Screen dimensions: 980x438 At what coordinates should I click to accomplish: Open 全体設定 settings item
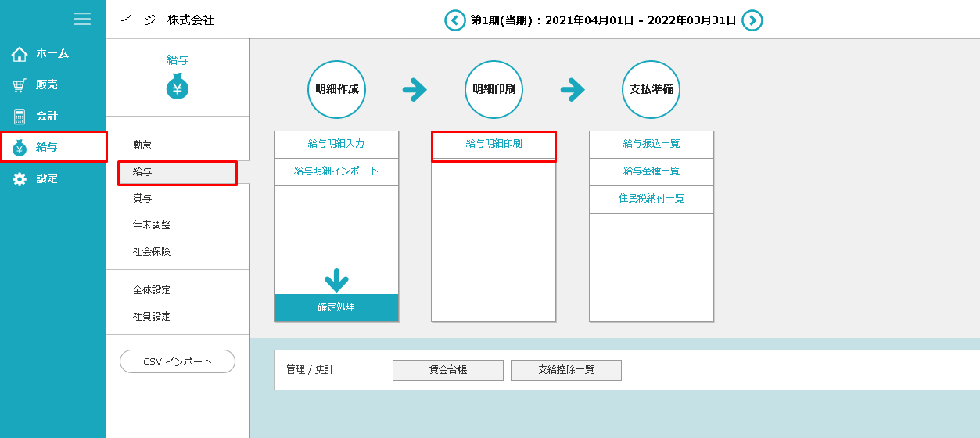[x=152, y=289]
